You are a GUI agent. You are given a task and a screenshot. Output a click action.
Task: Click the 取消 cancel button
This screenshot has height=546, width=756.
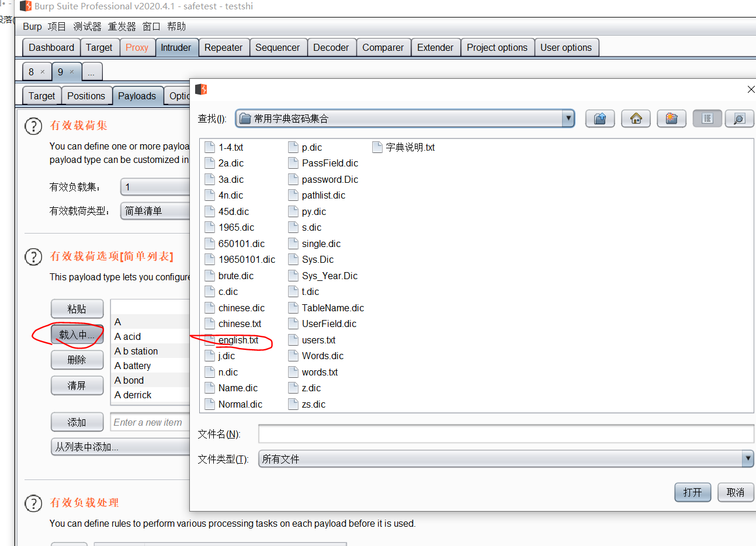tap(736, 492)
